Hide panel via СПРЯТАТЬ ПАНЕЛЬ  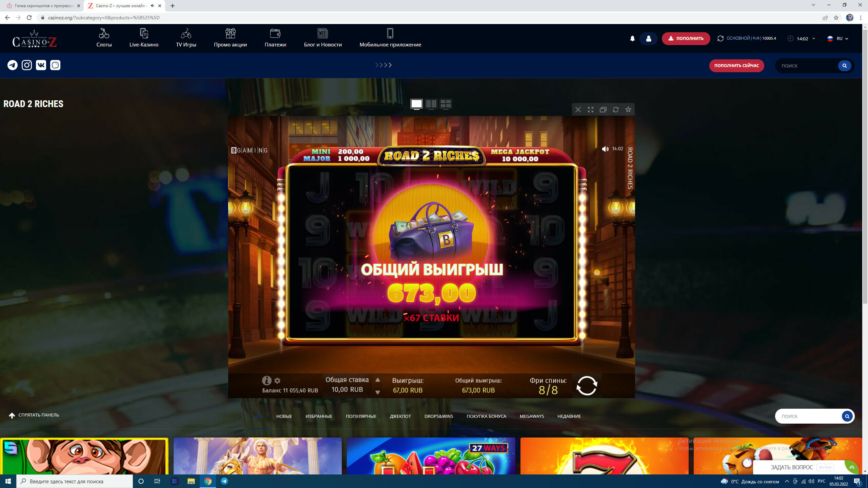point(34,415)
